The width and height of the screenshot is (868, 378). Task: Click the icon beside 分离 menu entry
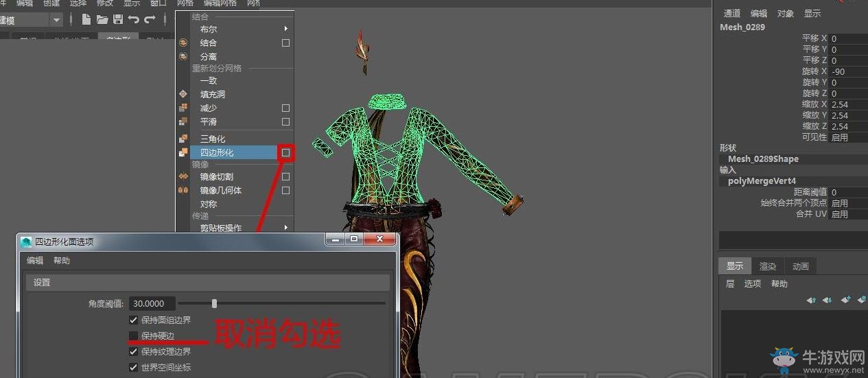tap(183, 56)
